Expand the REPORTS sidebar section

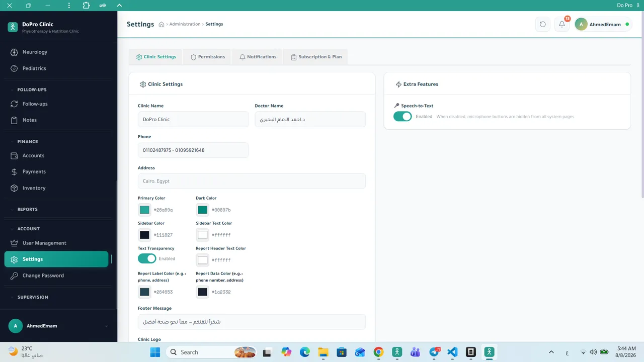(x=27, y=209)
